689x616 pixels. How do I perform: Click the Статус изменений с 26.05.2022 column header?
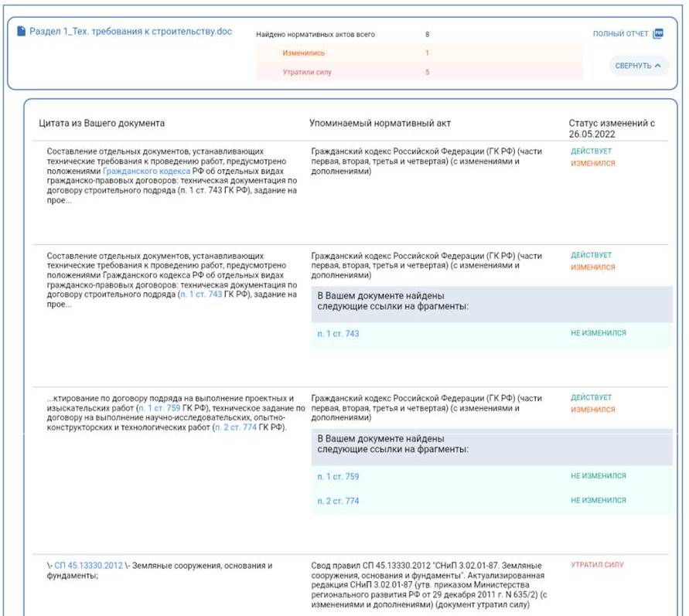coord(612,128)
